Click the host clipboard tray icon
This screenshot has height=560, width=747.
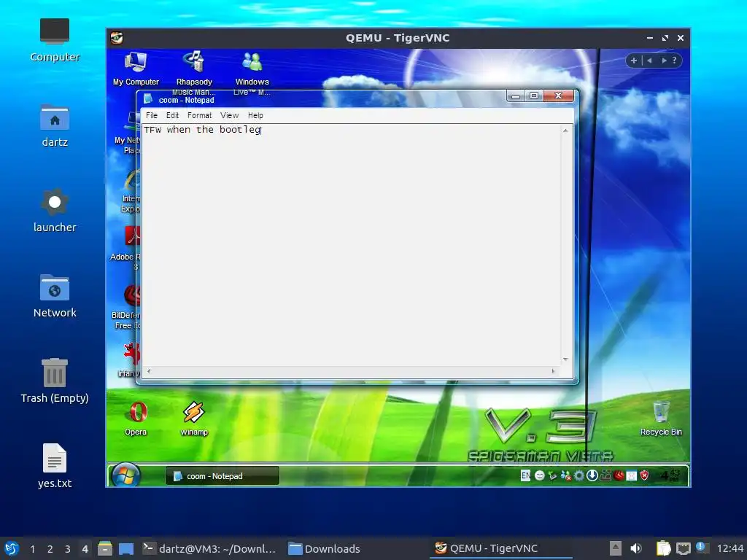pos(663,548)
